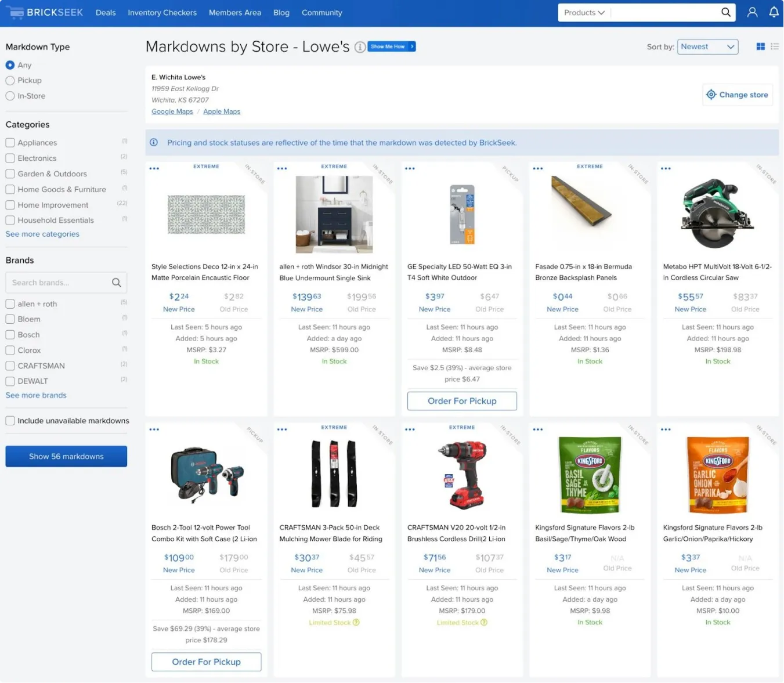The width and height of the screenshot is (784, 683).
Task: Open the notifications bell
Action: (x=774, y=12)
